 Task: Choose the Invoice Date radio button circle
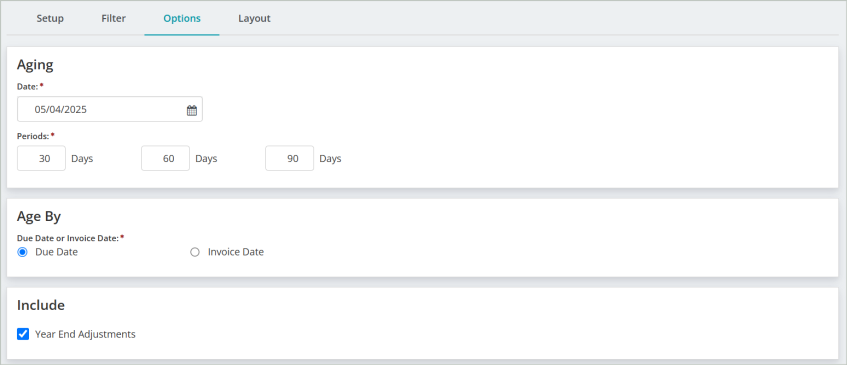(195, 252)
